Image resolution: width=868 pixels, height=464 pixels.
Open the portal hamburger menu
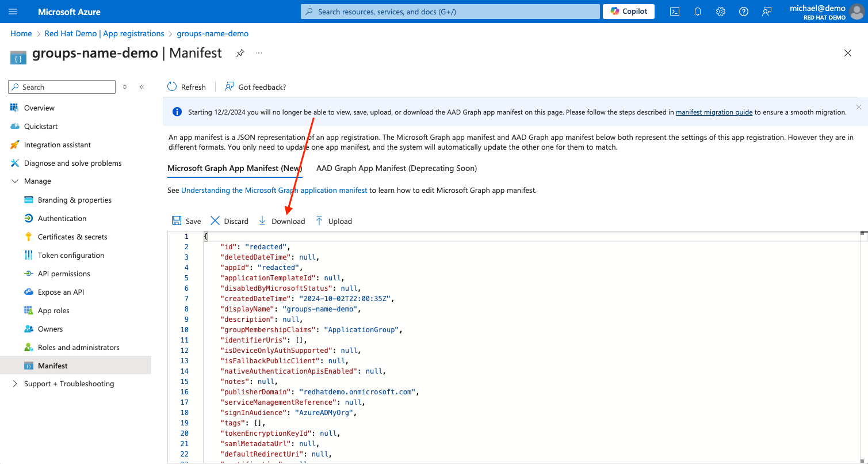(12, 11)
